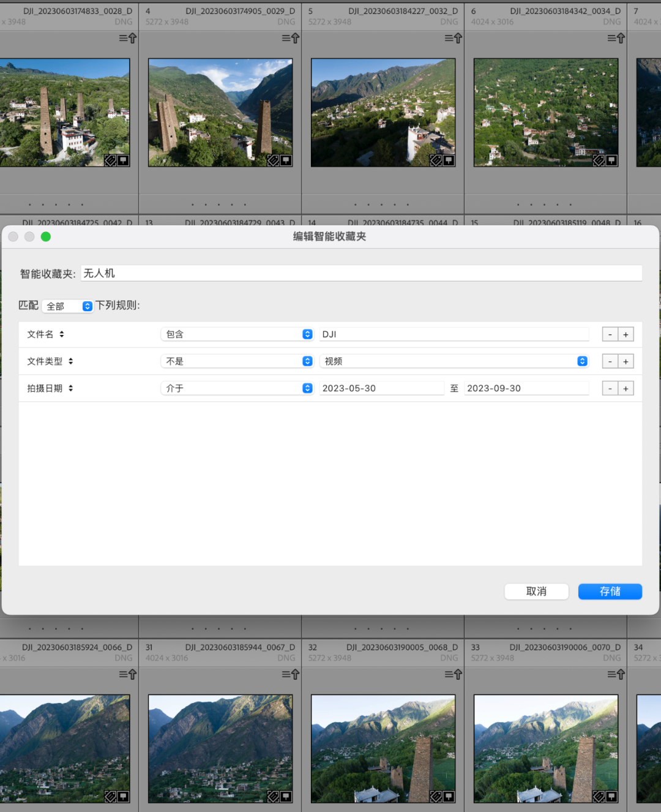Open the 包含 operator dropdown
Image resolution: width=661 pixels, height=812 pixels.
point(237,334)
